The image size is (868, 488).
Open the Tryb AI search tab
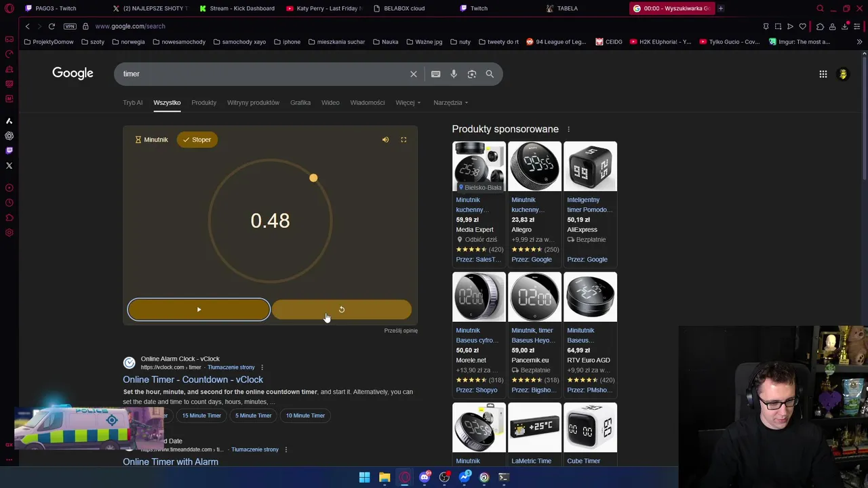133,102
